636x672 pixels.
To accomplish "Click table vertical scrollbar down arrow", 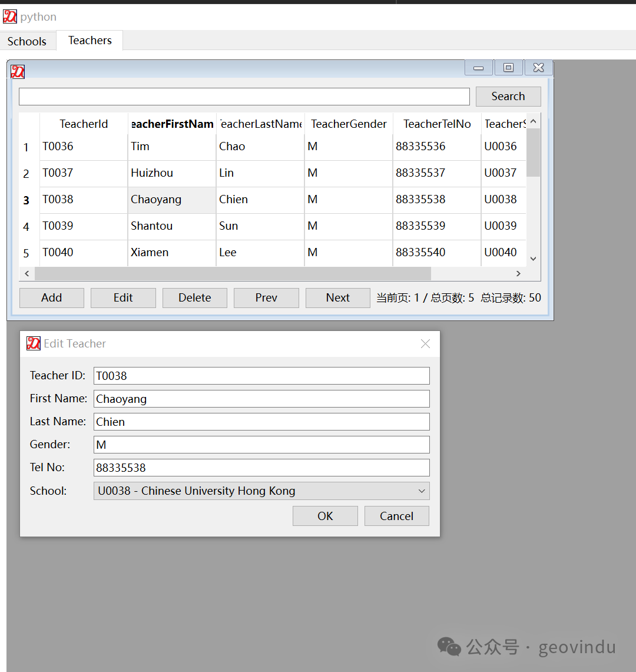I will point(533,259).
